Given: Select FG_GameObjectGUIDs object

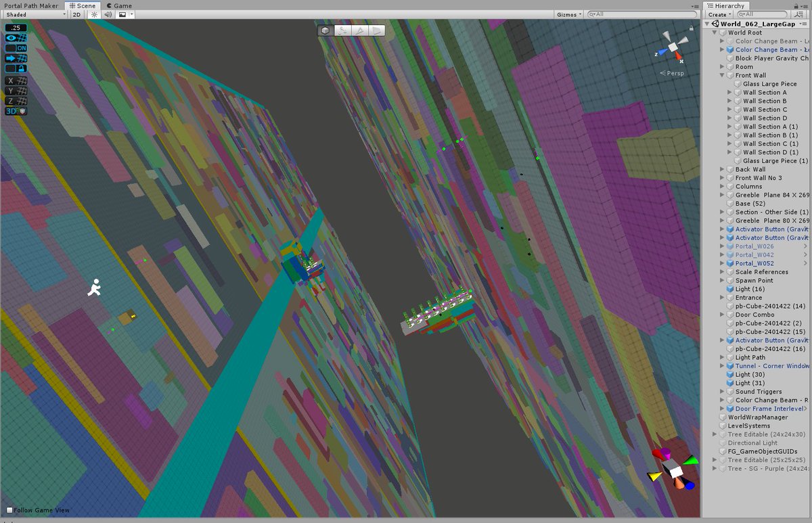Looking at the screenshot, I should [x=763, y=451].
